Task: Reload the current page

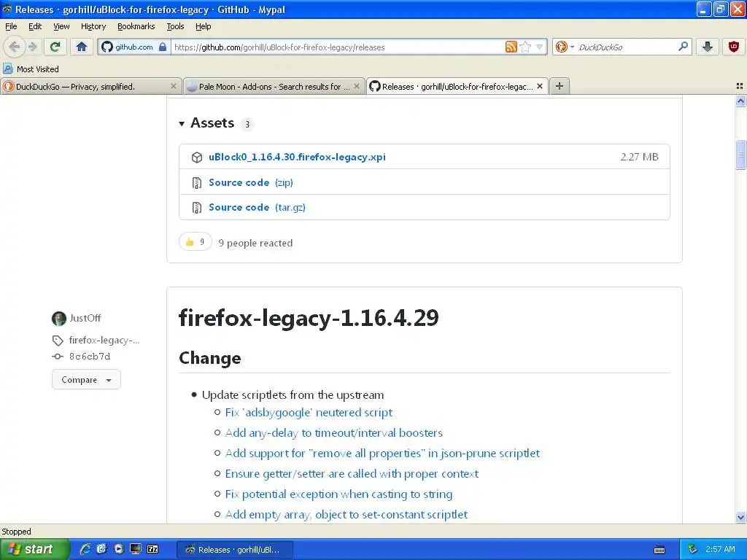Action: pos(55,47)
